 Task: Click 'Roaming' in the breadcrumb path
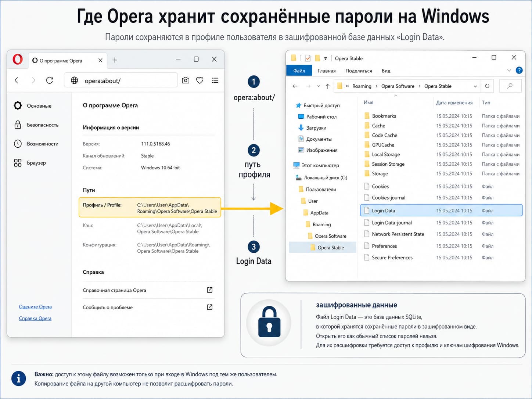point(362,86)
